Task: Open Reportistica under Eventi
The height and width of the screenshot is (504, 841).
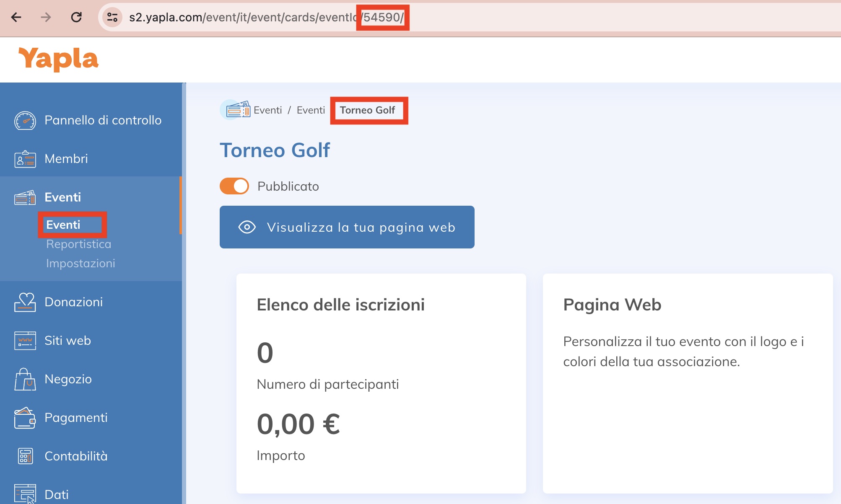Action: 79,244
